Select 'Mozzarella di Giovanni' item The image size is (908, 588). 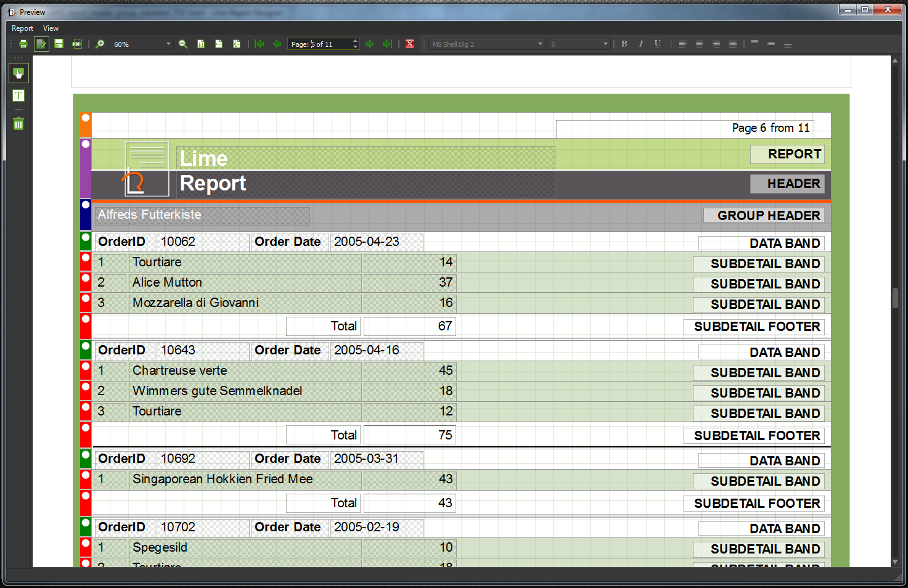pos(195,303)
